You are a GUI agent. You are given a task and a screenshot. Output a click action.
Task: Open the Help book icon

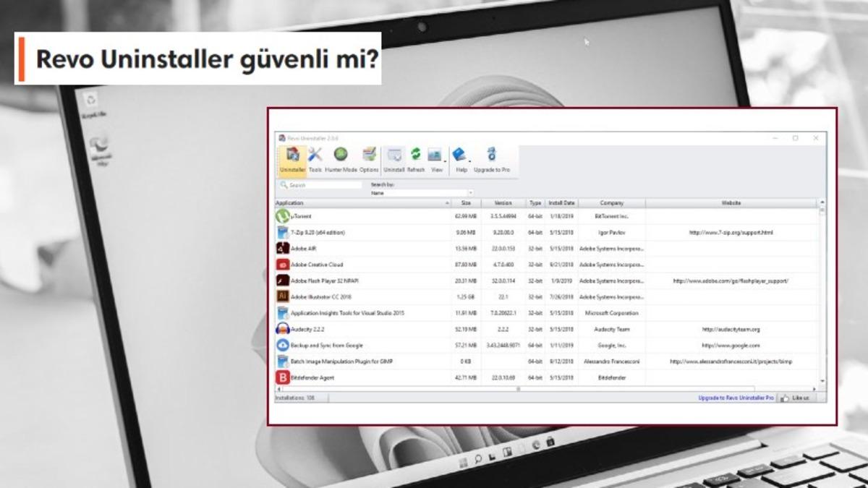(459, 153)
